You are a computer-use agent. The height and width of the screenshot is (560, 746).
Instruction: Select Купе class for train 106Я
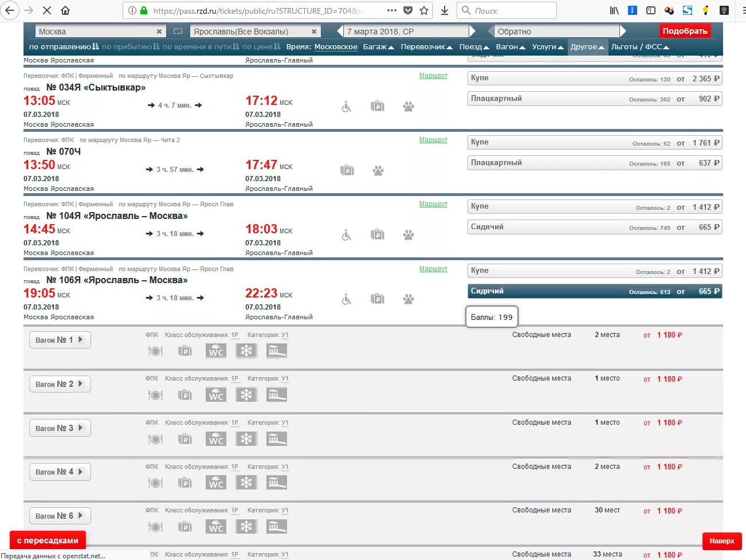pos(595,271)
